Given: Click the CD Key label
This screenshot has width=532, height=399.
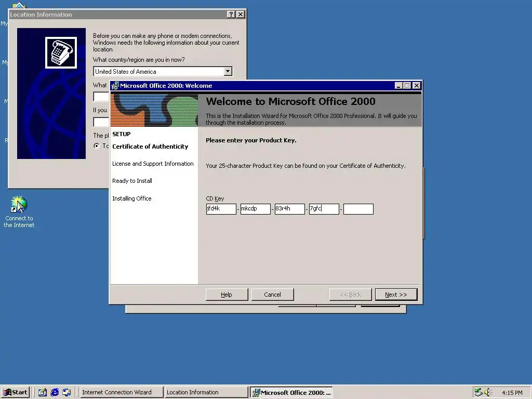Looking at the screenshot, I should [215, 198].
